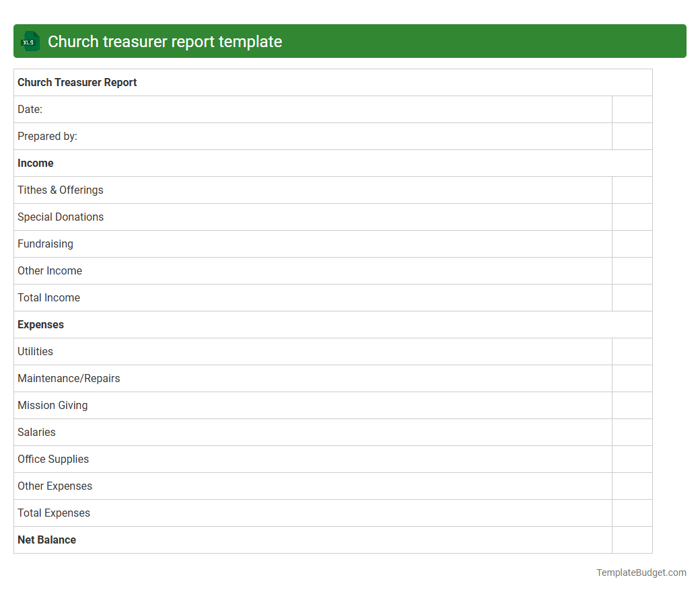Click the Church Treasurer Report title cell
Viewport: 700px width, 592px height.
tap(77, 82)
